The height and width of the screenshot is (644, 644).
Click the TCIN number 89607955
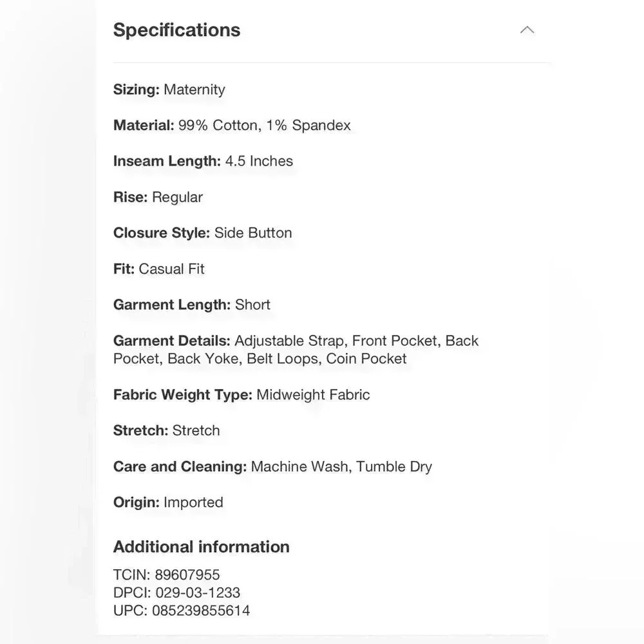pos(187,574)
